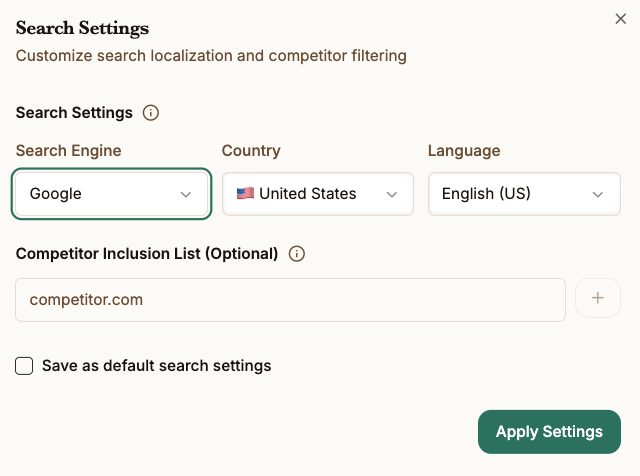Click info icon beside Search Settings heading
The width and height of the screenshot is (640, 476).
(x=151, y=113)
